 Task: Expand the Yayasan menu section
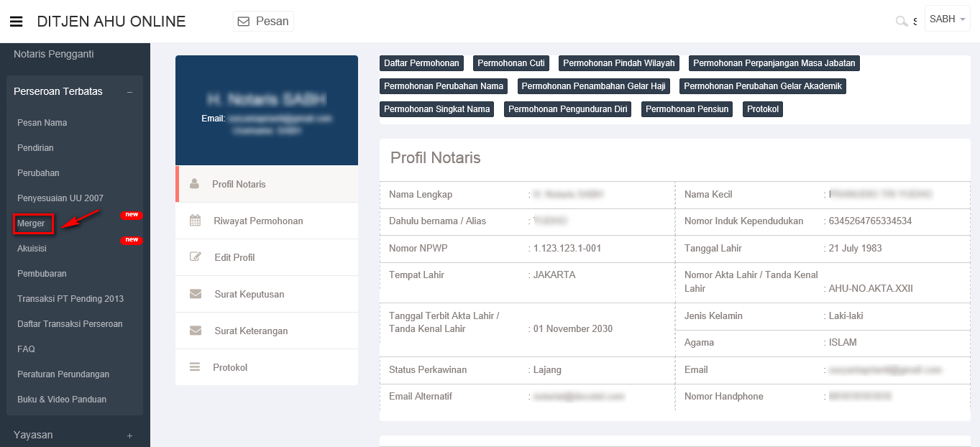[129, 436]
